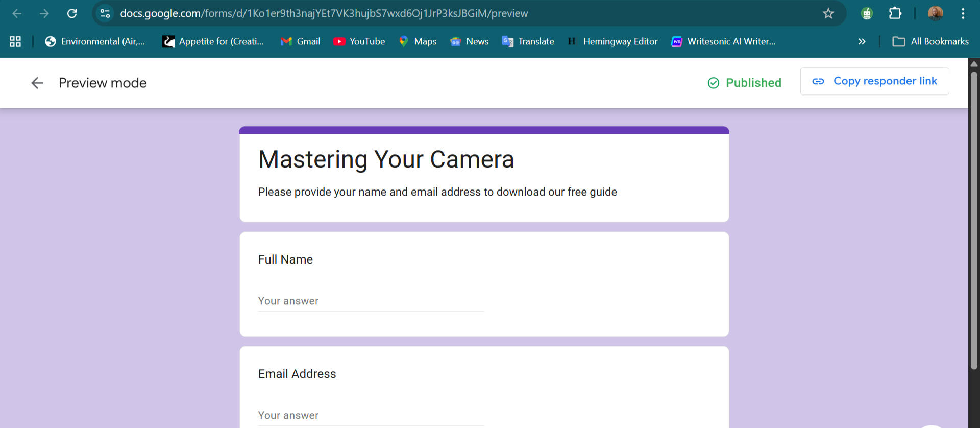Screen dimensions: 980x428
Task: Open the apps grid icon in bookmarks bar
Action: 15,41
